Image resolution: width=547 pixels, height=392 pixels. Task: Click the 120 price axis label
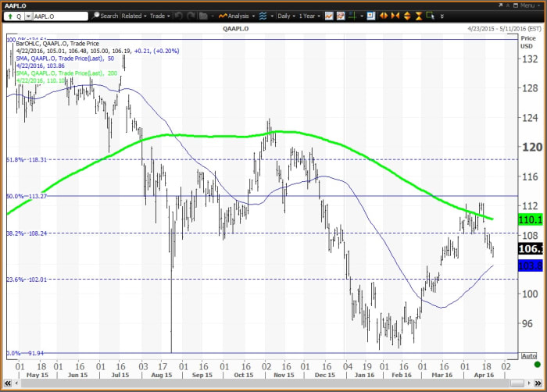point(532,147)
